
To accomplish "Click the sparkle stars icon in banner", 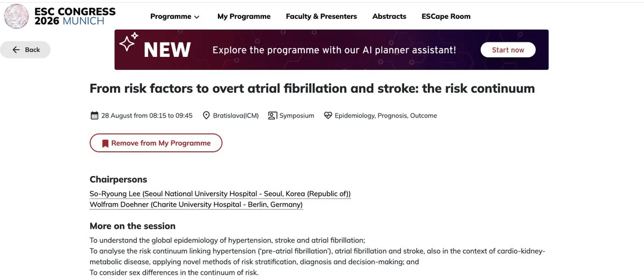I will coord(129,42).
